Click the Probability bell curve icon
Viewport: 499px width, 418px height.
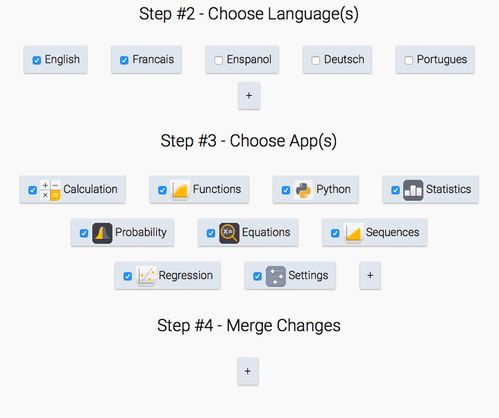(102, 233)
